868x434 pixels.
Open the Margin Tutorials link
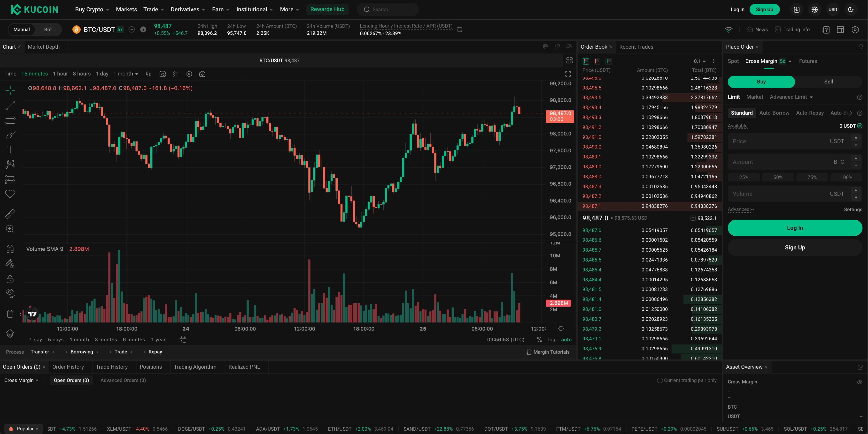click(548, 352)
